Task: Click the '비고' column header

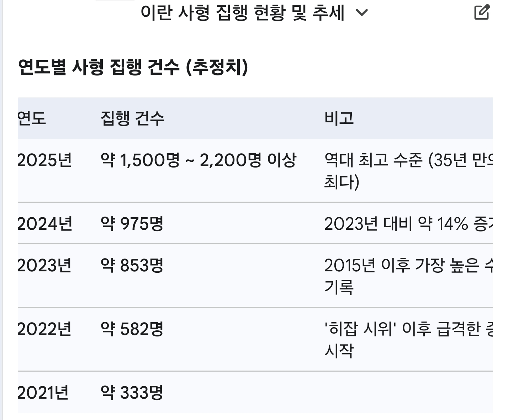Action: (339, 118)
